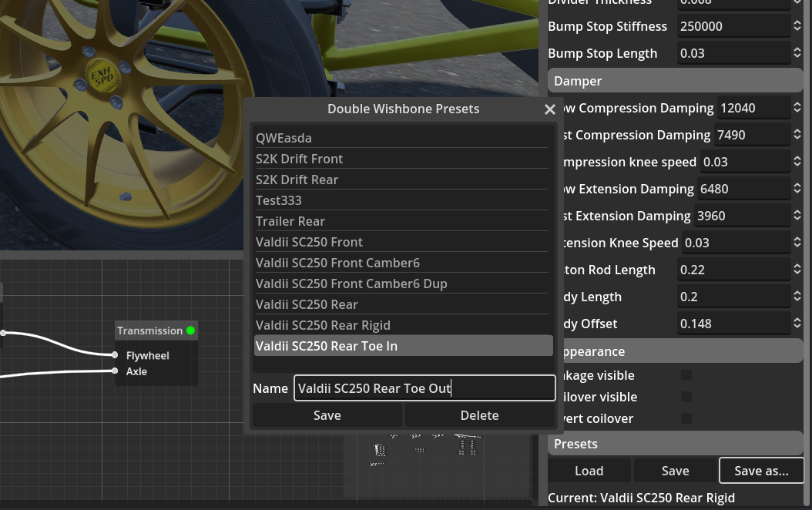Adjust the Slow Extension Damping stepper

[x=797, y=189]
